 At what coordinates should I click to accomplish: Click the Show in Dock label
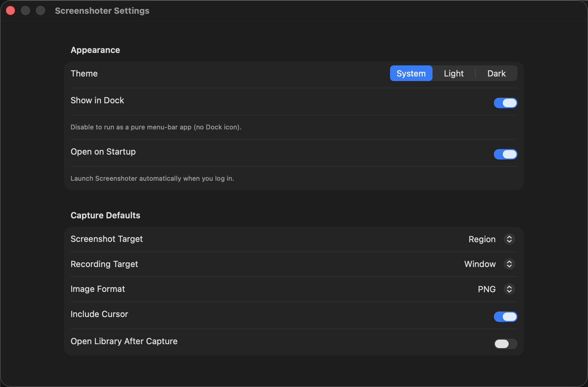click(x=97, y=100)
